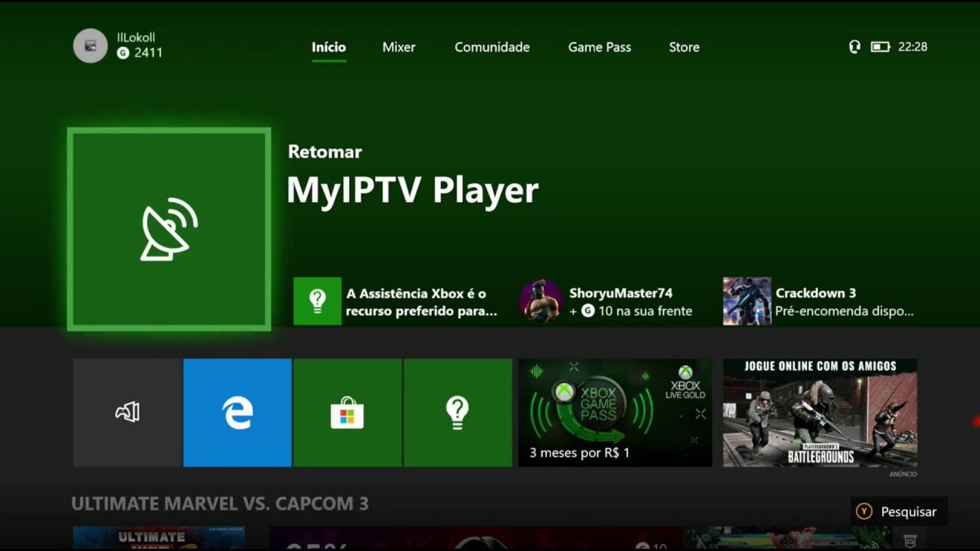Open the Mixer tab
The width and height of the screenshot is (980, 551).
coord(399,47)
